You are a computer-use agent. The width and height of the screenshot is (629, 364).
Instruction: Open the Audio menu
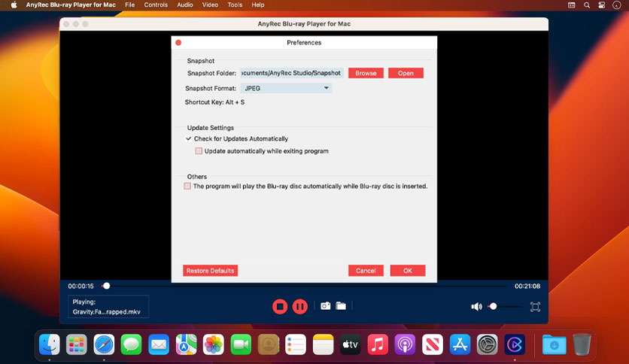coord(185,5)
